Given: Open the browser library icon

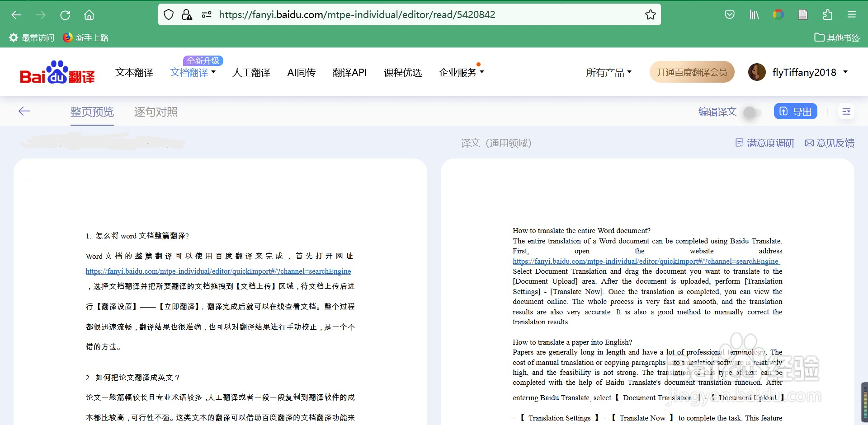Looking at the screenshot, I should coord(754,15).
